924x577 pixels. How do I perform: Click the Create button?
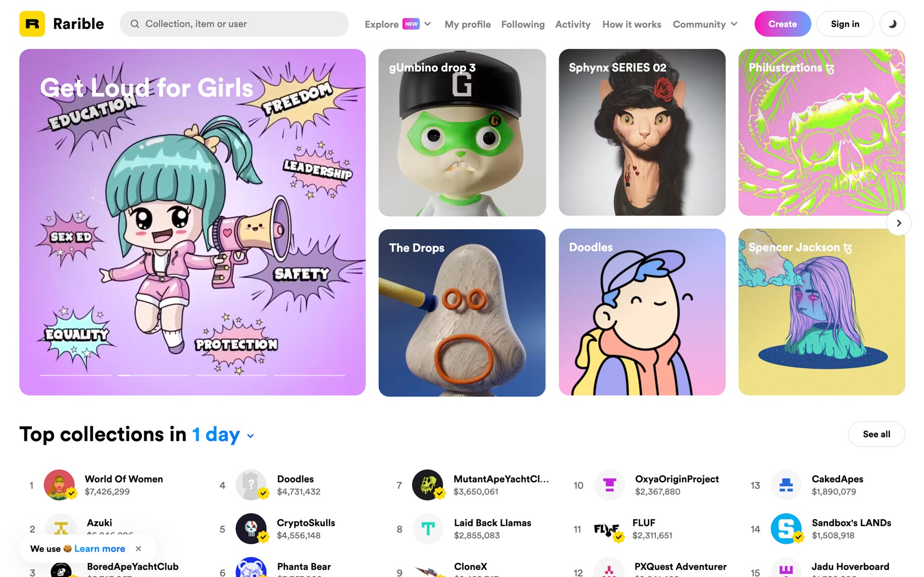click(x=783, y=24)
